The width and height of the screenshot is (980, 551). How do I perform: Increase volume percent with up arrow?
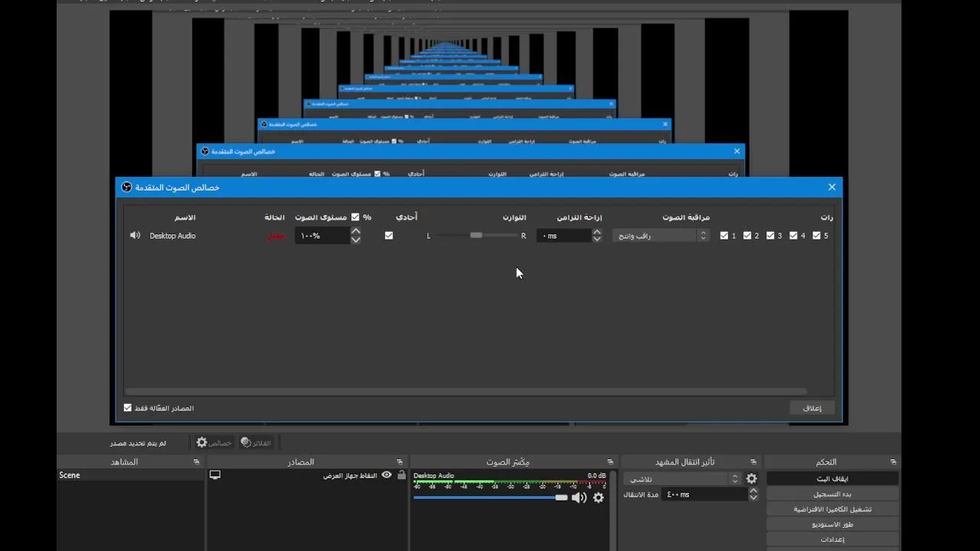point(355,231)
